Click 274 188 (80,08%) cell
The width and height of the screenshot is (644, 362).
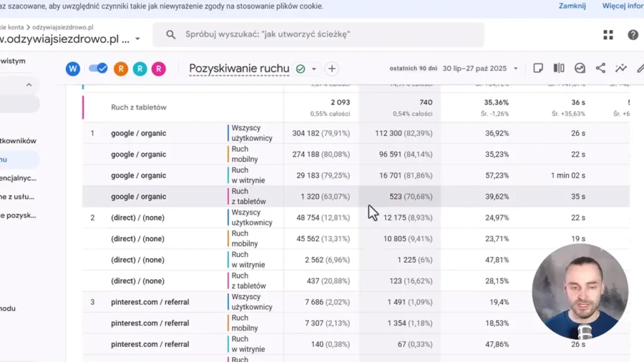point(321,155)
